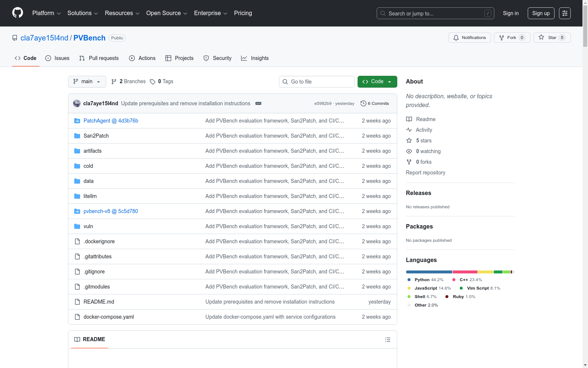Click the Report repository link
The height and width of the screenshot is (368, 588).
(x=426, y=173)
